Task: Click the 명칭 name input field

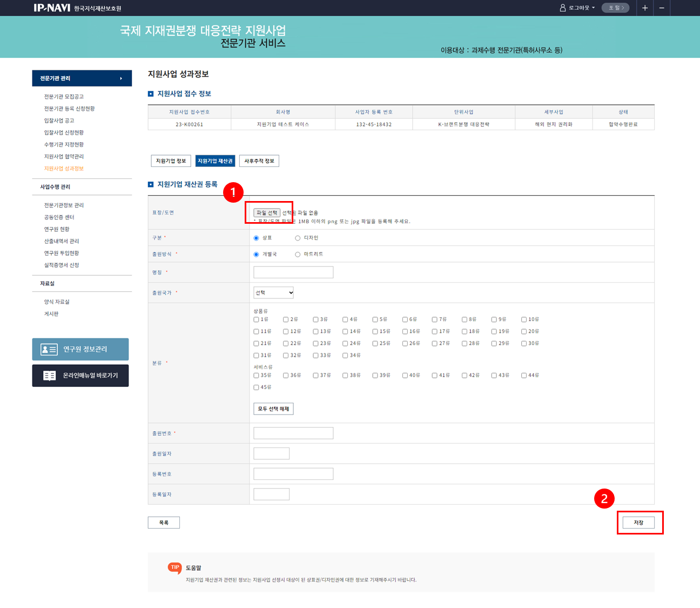Action: point(293,272)
